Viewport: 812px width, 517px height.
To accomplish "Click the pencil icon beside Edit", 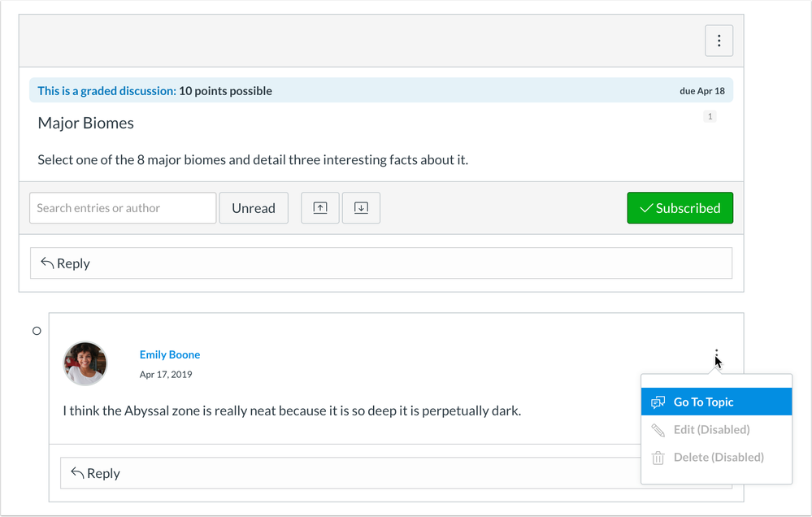I will click(x=658, y=430).
